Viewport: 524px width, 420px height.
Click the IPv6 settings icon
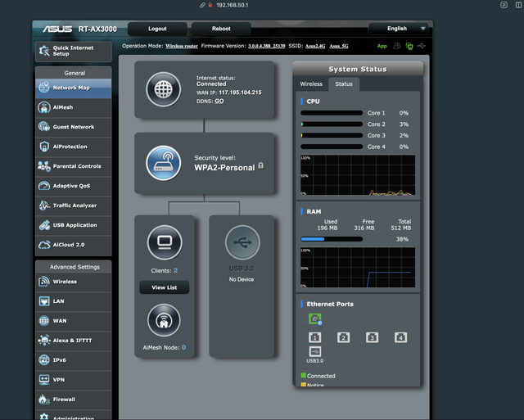44,360
